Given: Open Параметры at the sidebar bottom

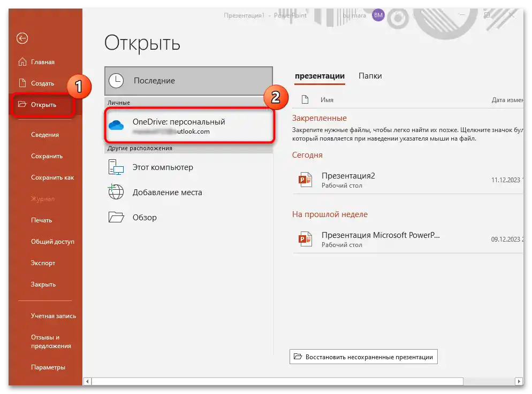Looking at the screenshot, I should [x=48, y=367].
